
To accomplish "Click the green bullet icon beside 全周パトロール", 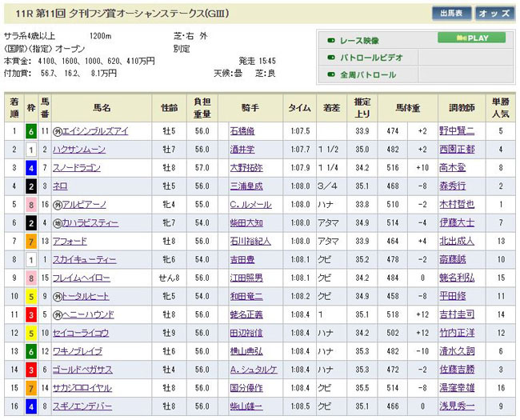I will [x=330, y=75].
